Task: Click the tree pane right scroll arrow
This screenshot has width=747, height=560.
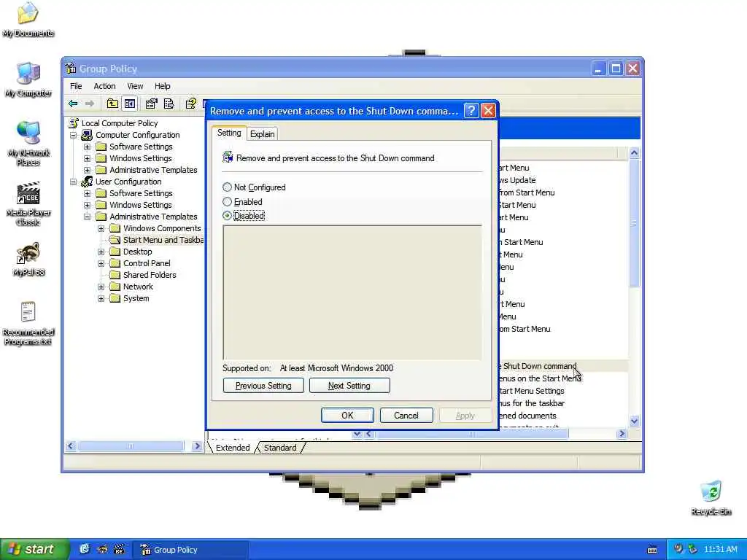Action: [197, 446]
